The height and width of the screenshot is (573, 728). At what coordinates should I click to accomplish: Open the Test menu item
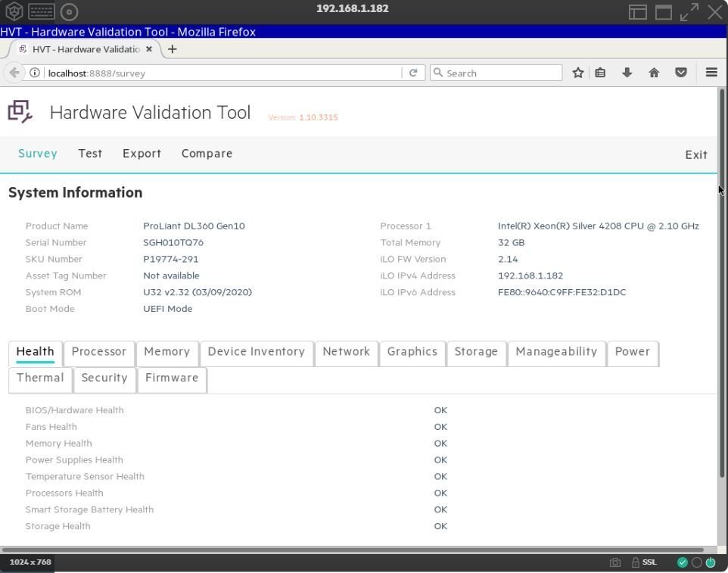pos(90,154)
